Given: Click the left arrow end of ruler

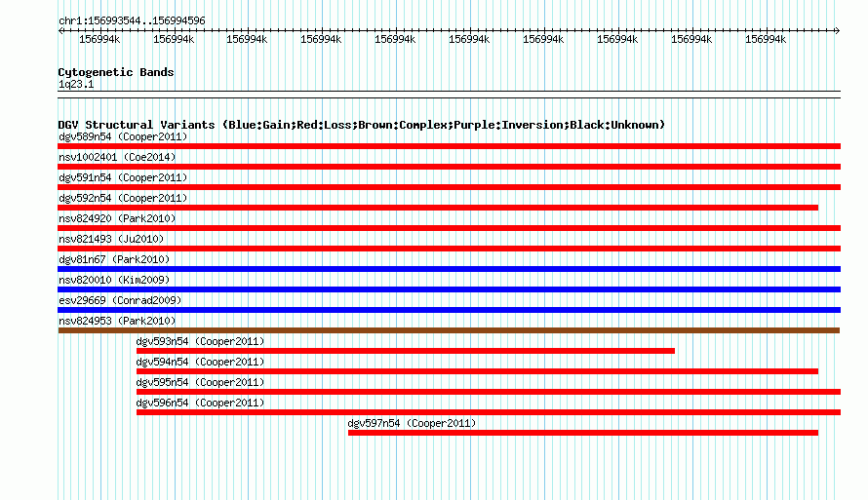Looking at the screenshot, I should 60,30.
